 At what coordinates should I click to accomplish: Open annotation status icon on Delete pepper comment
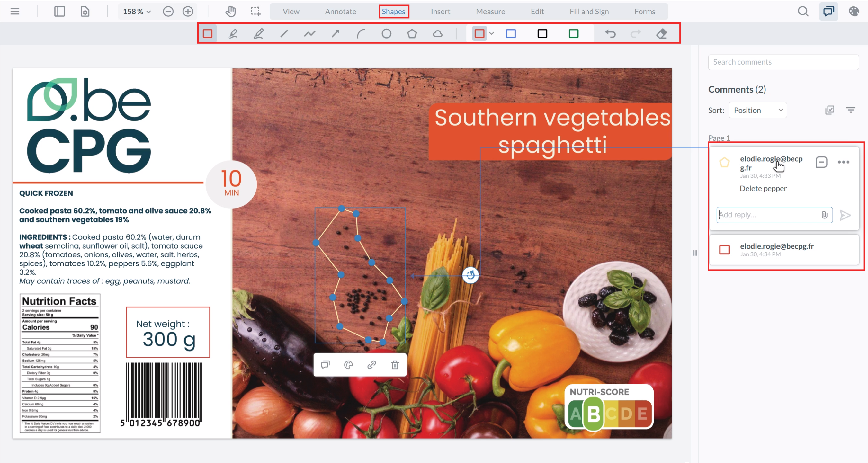tap(821, 162)
